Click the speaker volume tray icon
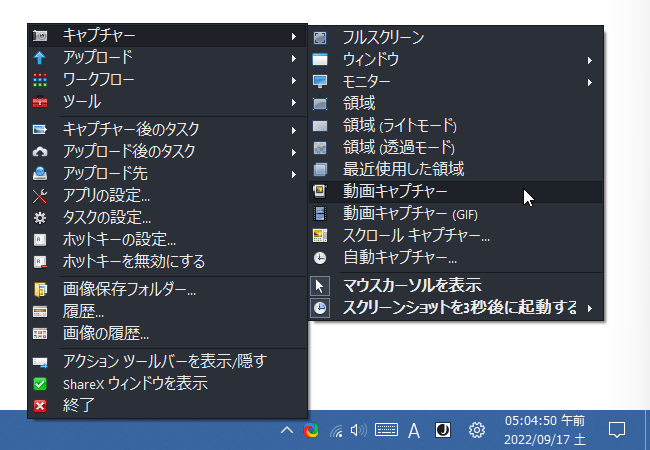 point(359,431)
